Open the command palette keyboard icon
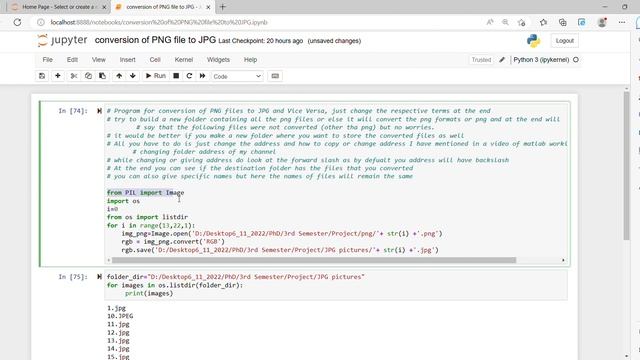Viewport: 640px width, 360px height. pos(275,76)
